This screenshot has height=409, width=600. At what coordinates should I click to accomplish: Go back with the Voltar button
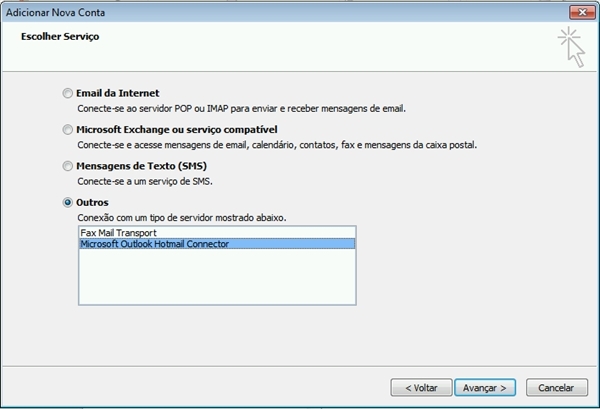pos(421,388)
